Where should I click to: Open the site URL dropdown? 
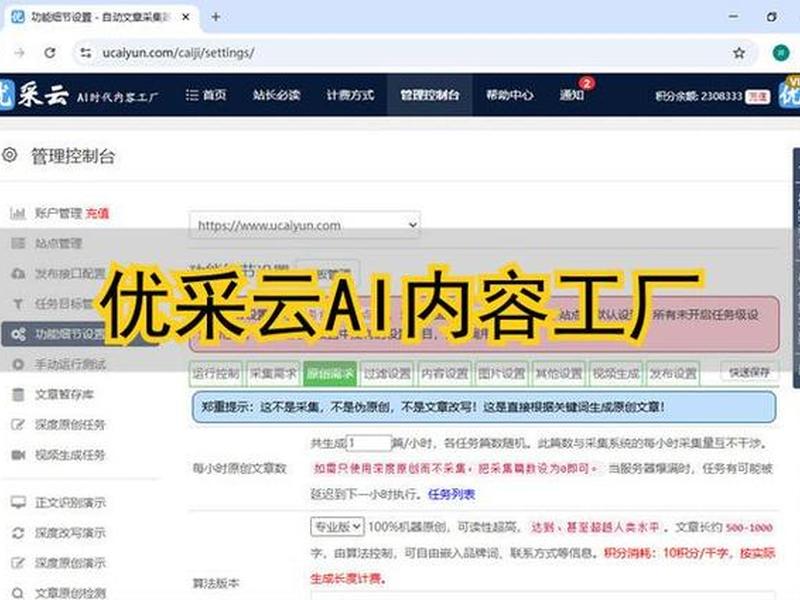pyautogui.click(x=305, y=225)
